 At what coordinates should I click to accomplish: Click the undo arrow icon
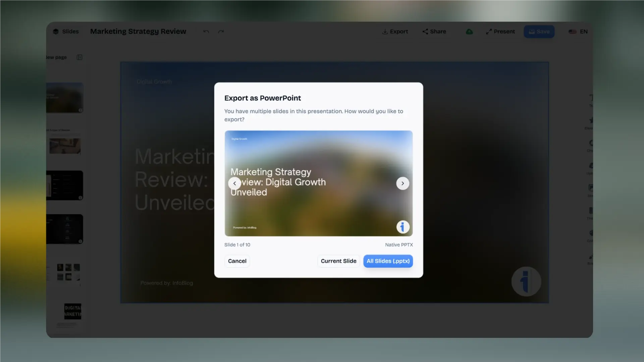click(206, 32)
